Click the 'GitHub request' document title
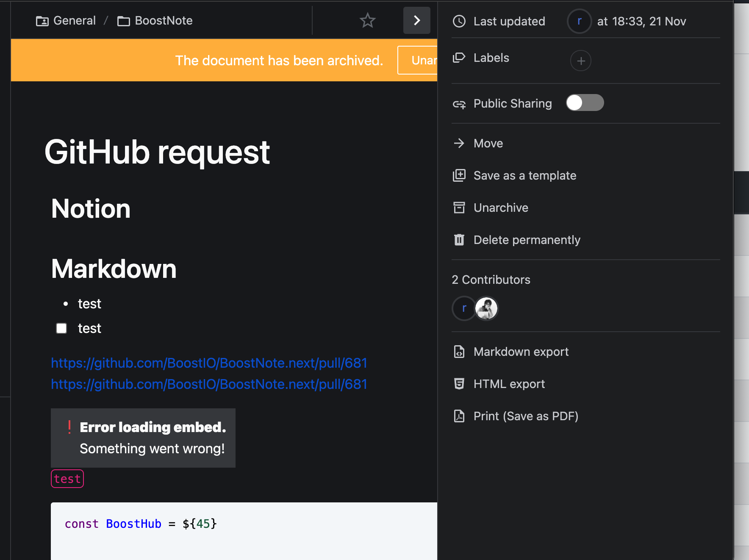749x560 pixels. click(x=157, y=152)
